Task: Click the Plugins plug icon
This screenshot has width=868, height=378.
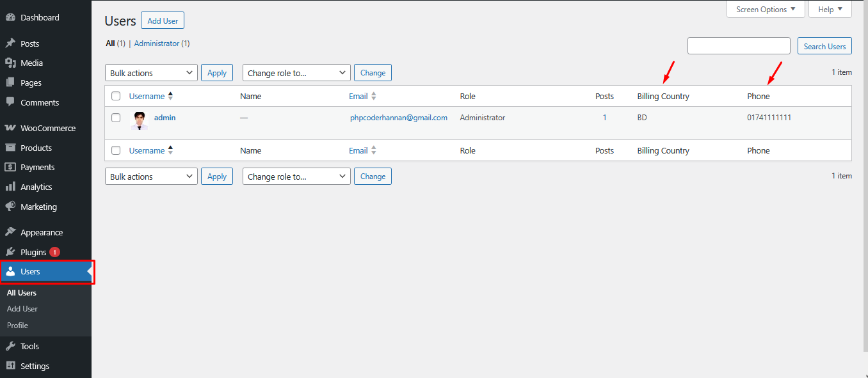Action: point(10,252)
